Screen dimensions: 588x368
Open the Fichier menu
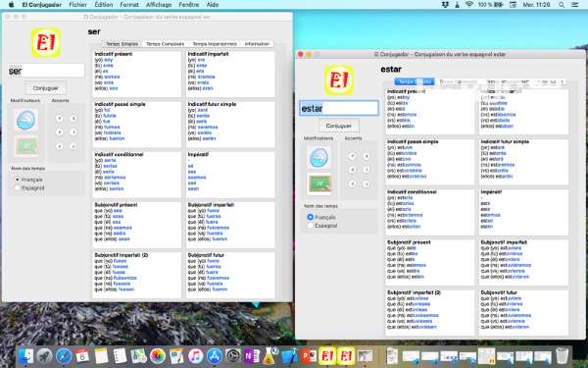tap(78, 5)
